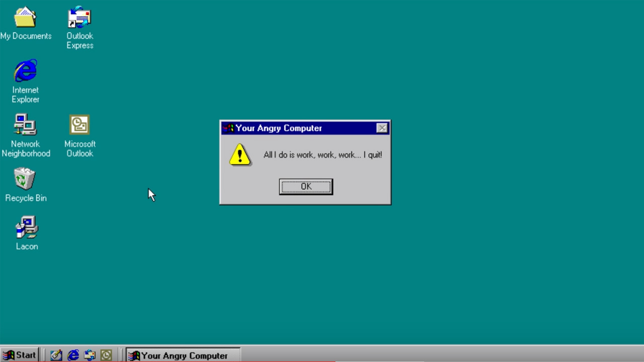Click Microsoft Outlook icon in Quick Launch
644x362 pixels.
tap(106, 355)
